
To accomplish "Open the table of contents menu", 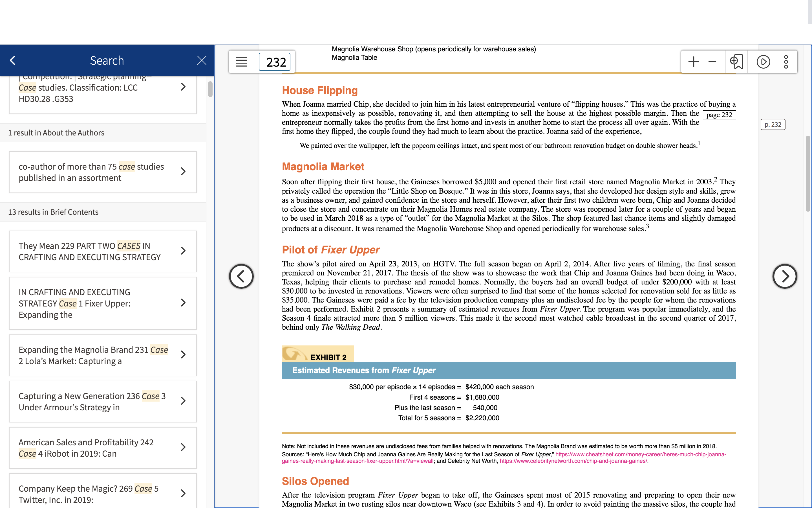I will coord(241,62).
